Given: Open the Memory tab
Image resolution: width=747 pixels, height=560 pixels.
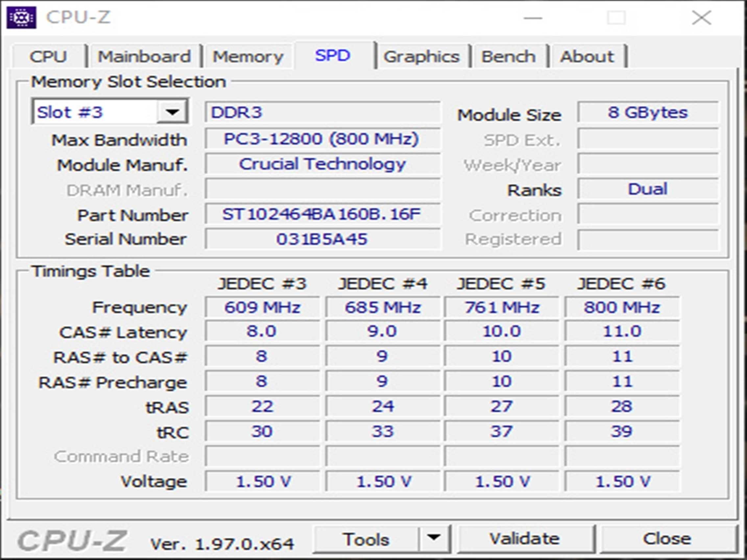Looking at the screenshot, I should click(248, 56).
